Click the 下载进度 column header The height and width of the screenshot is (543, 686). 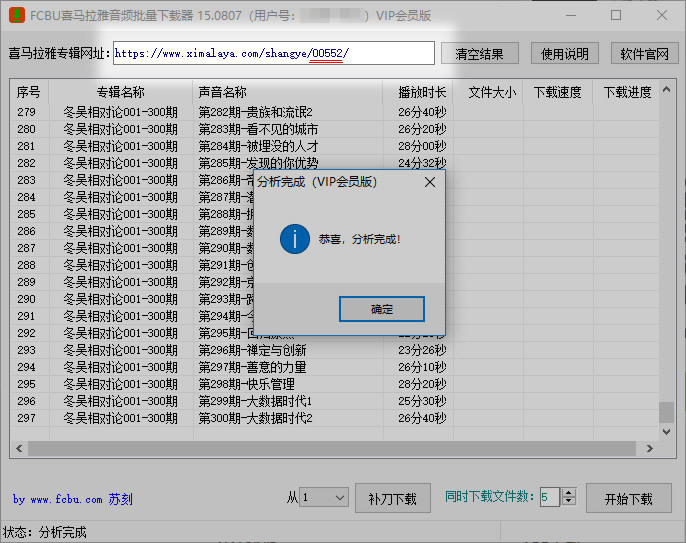627,92
